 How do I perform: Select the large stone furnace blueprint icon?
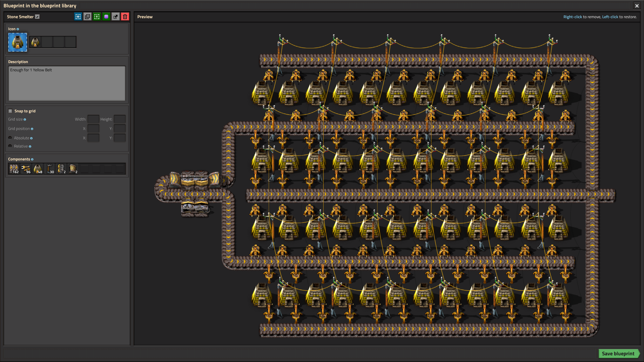pyautogui.click(x=18, y=42)
